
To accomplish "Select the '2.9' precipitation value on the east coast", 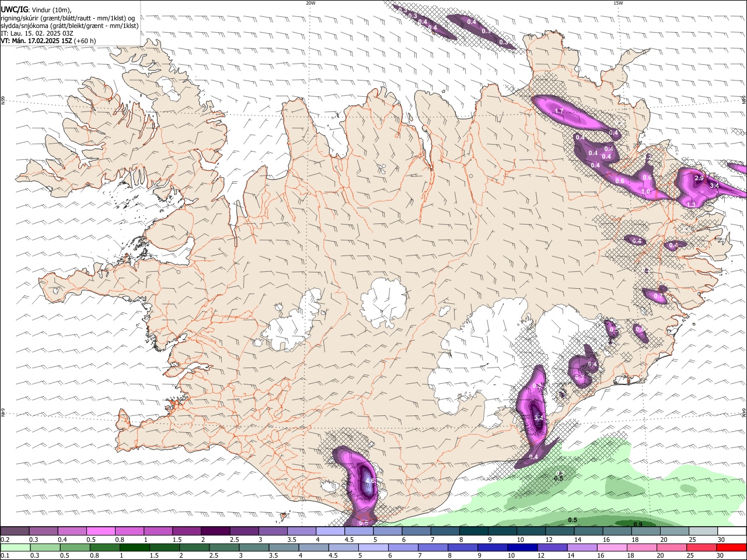I will [699, 178].
